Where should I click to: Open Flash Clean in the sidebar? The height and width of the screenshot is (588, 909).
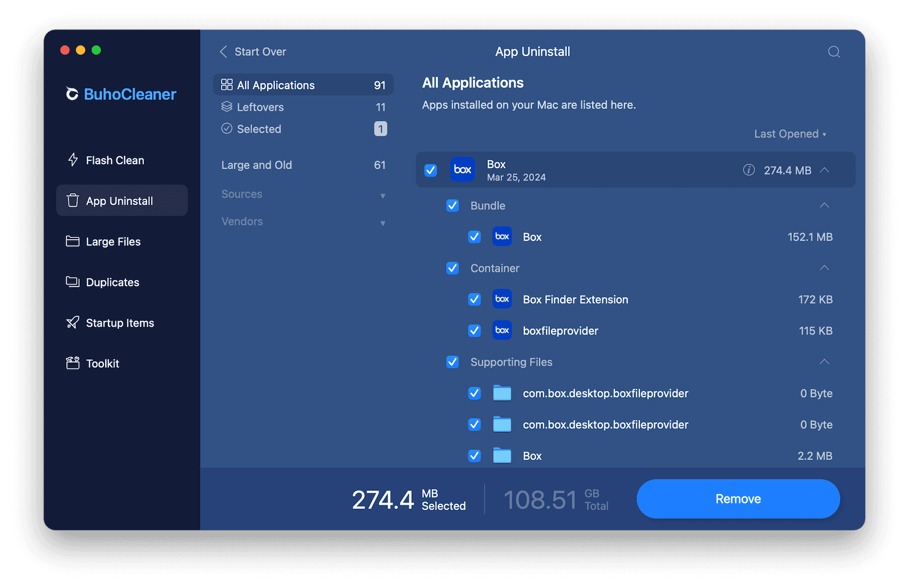tap(122, 160)
